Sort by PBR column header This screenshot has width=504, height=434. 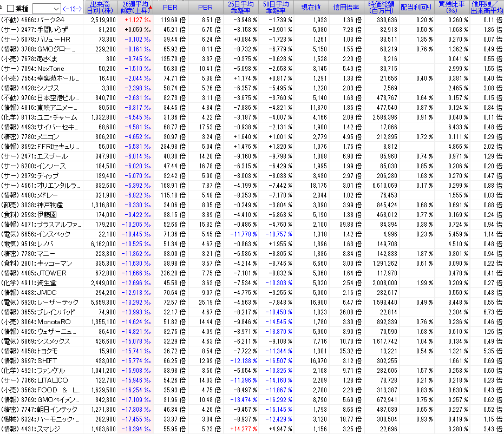pyautogui.click(x=205, y=8)
